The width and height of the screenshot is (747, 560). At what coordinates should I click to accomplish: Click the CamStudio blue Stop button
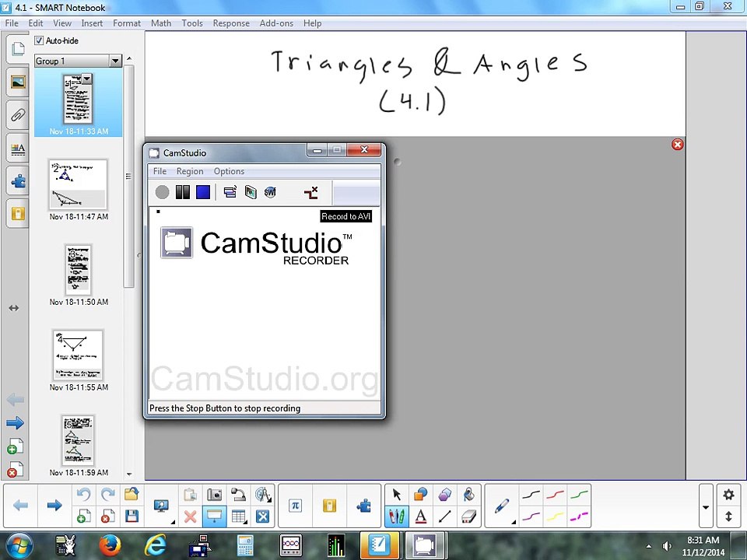click(203, 192)
